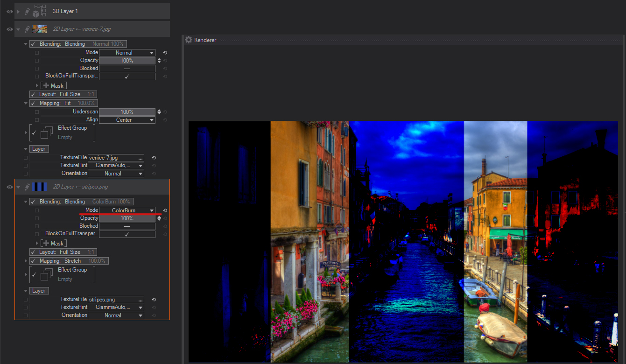
Task: Browse for file using stripes.png ellipsis button
Action: [140, 300]
